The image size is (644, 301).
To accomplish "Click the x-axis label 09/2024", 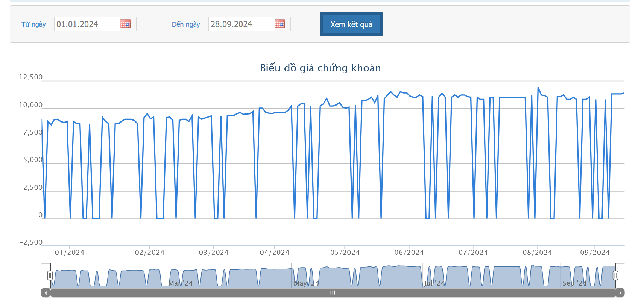I will pos(595,253).
